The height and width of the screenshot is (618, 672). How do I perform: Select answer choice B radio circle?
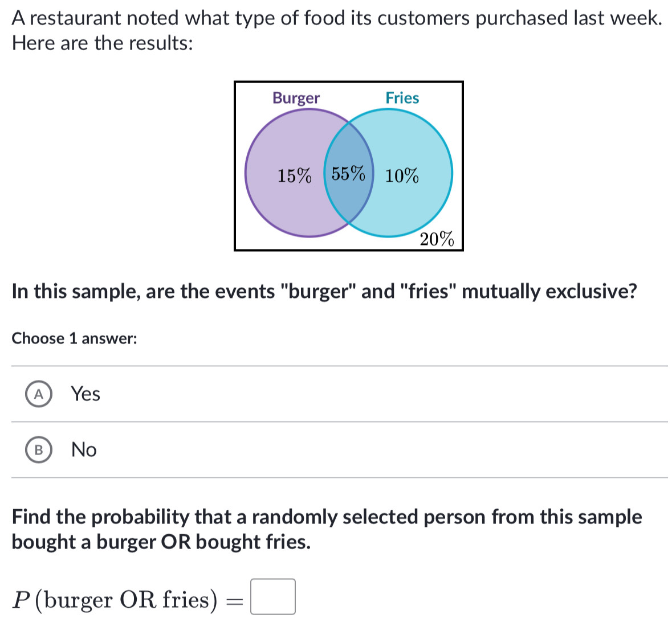click(x=38, y=450)
